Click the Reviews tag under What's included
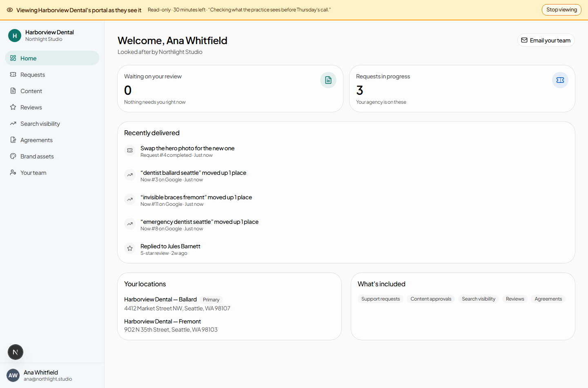This screenshot has width=588, height=388. [515, 299]
